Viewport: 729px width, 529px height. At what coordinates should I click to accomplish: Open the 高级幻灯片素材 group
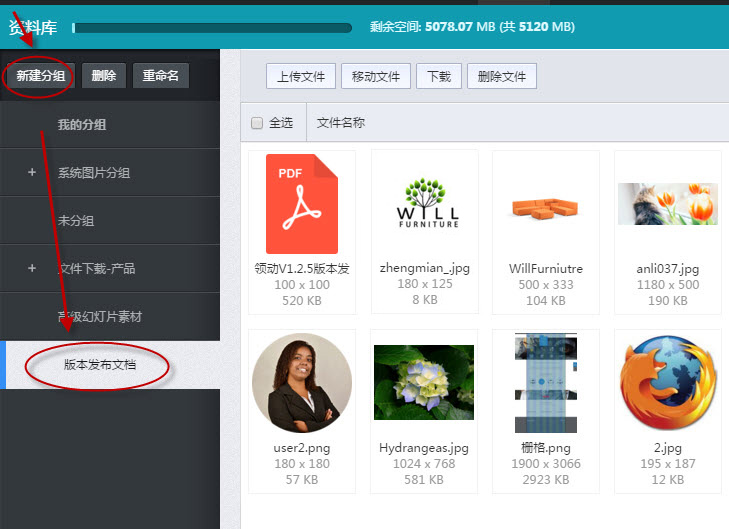click(x=100, y=316)
